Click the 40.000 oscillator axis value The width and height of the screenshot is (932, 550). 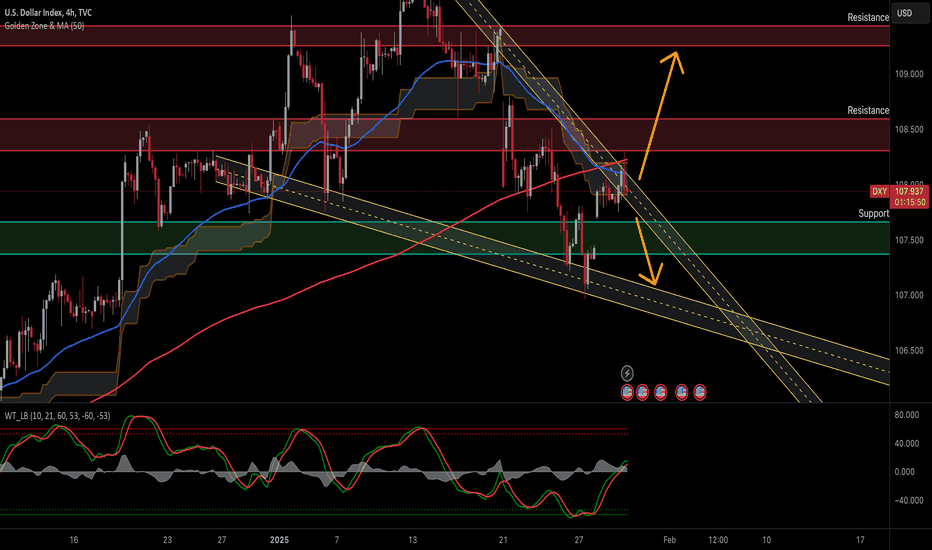pos(906,444)
